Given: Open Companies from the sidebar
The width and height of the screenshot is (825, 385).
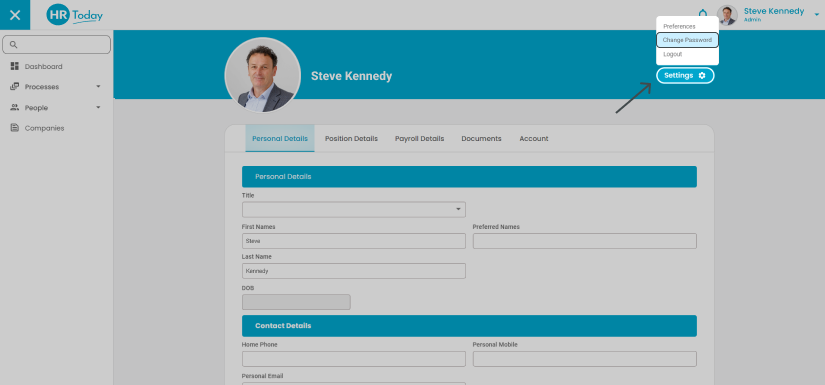Looking at the screenshot, I should [44, 128].
